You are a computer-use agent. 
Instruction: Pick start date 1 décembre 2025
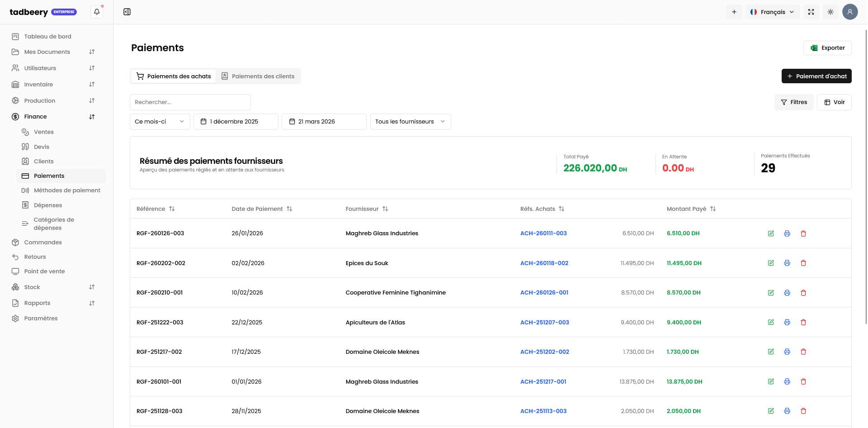pyautogui.click(x=236, y=122)
